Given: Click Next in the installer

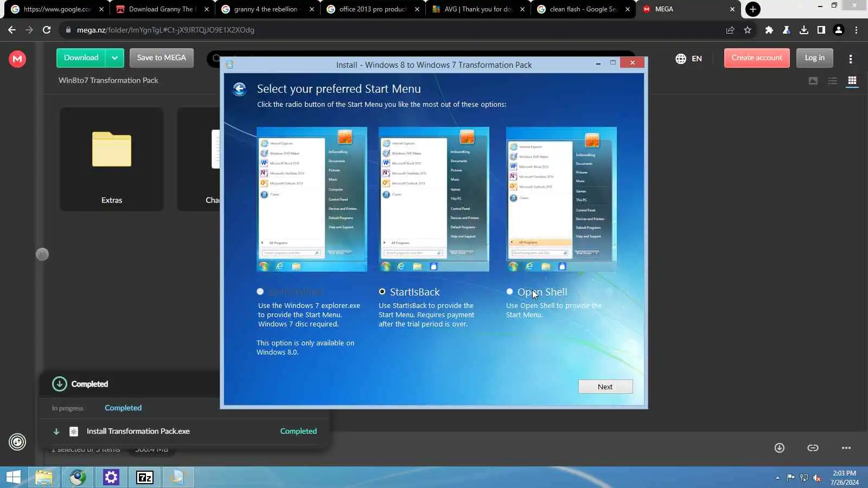Looking at the screenshot, I should click(605, 387).
